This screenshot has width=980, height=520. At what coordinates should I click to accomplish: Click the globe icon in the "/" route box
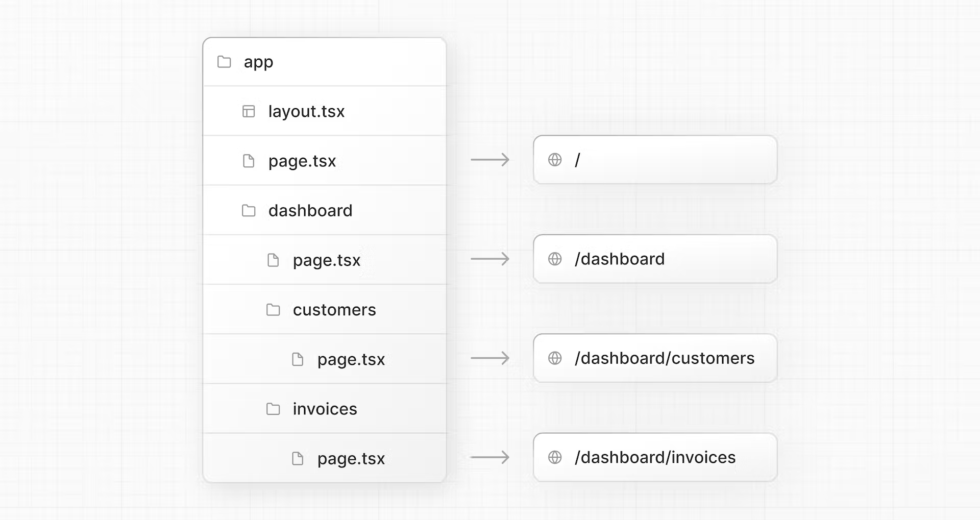[x=555, y=160]
